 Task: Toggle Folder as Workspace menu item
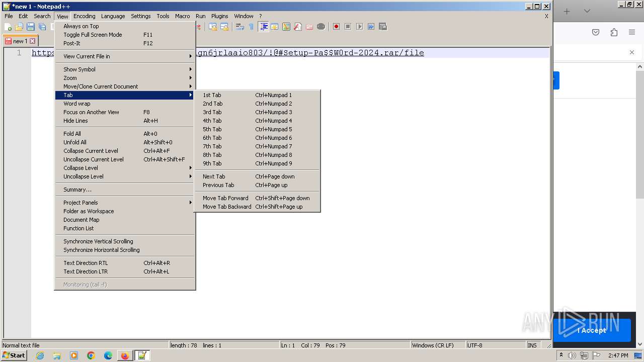[125, 211]
